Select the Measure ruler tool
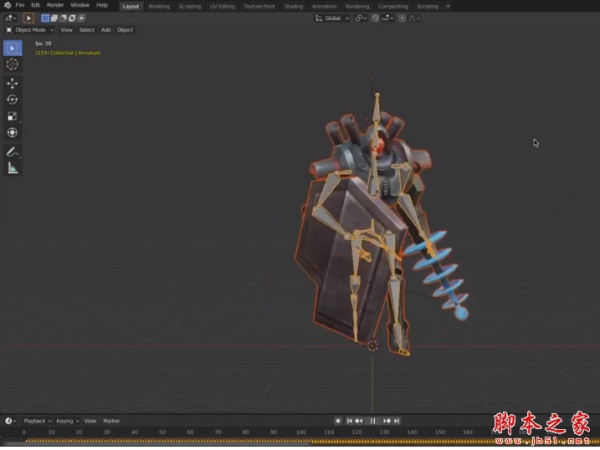Screen dimensions: 600x450 12,168
